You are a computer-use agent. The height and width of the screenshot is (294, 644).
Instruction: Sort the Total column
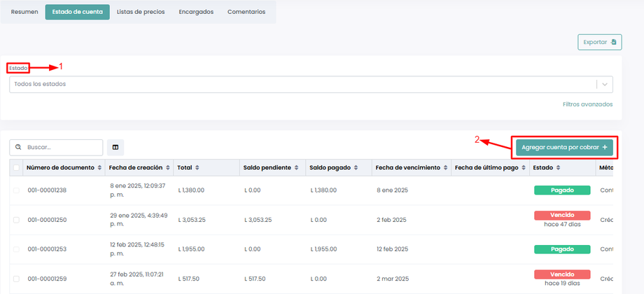point(197,168)
